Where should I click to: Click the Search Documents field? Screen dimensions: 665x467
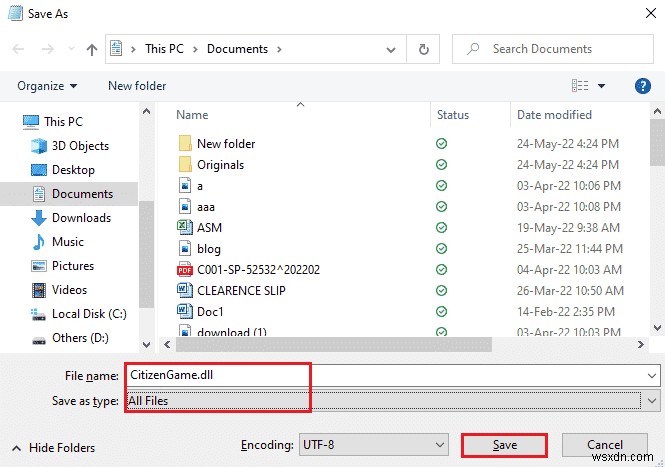click(x=553, y=49)
